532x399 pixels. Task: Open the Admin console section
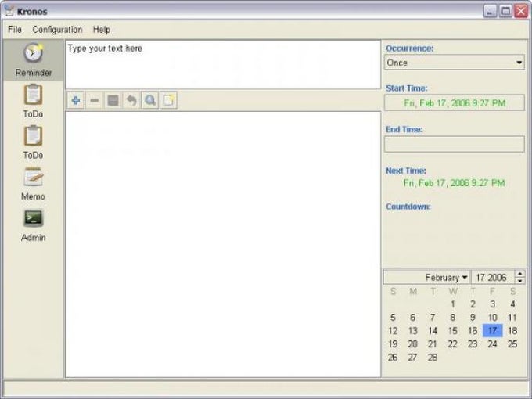(x=33, y=225)
